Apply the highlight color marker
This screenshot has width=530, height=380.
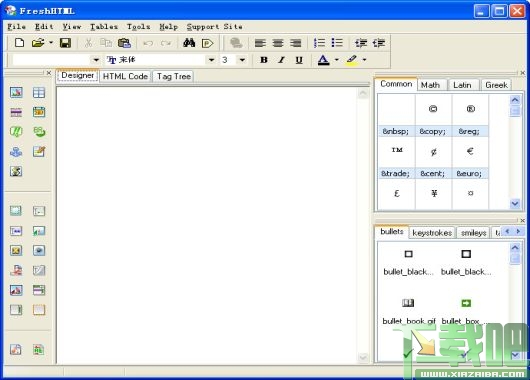(x=352, y=60)
